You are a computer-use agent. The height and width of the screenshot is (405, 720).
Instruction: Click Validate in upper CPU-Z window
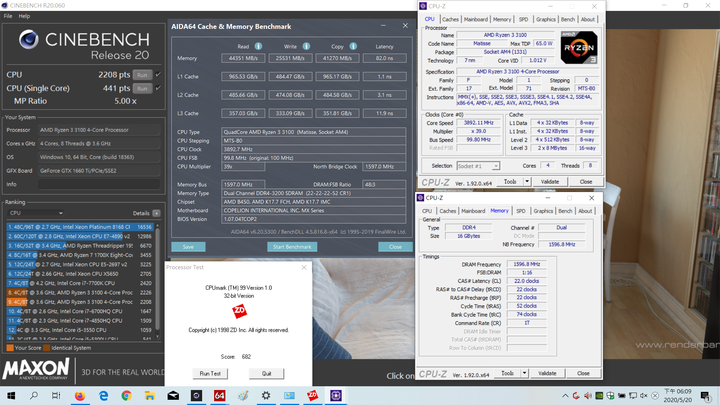[550, 182]
